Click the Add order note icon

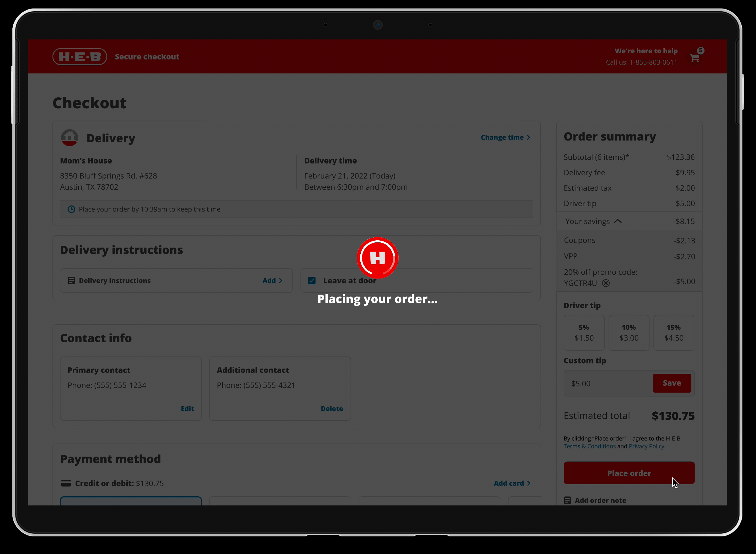[567, 500]
